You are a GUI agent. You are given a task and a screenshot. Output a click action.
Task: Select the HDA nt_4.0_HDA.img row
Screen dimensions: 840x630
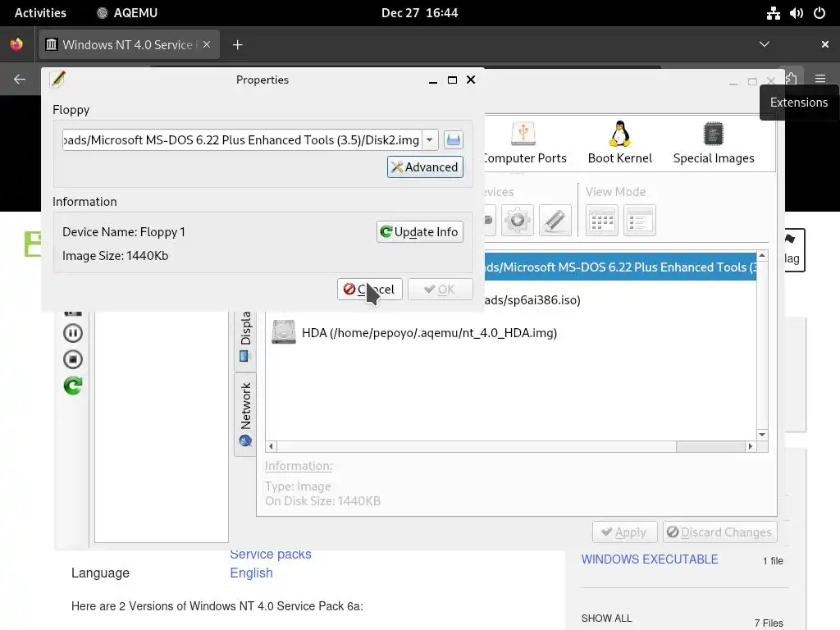coord(510,333)
